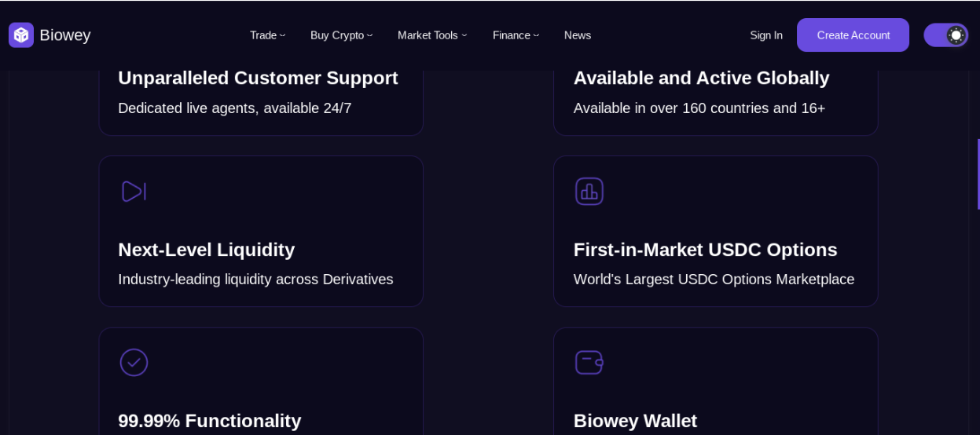Click the Biowey Wallet heading
This screenshot has height=435, width=980.
635,421
